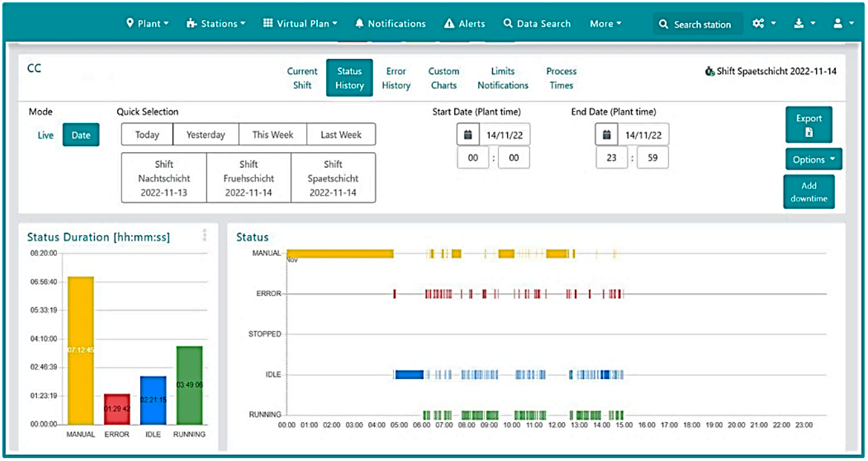Click the Alerts warning triangle icon
Screen dimensions: 868x461
[449, 24]
